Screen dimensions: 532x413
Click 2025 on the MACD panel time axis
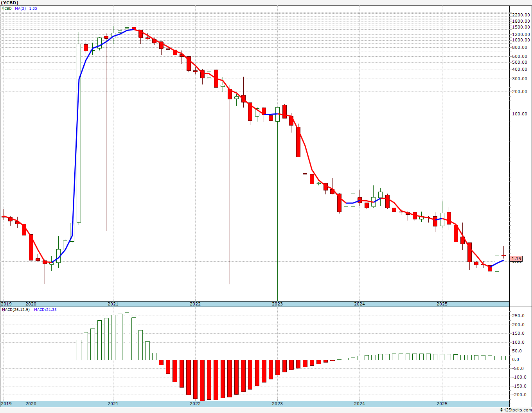coord(442,404)
